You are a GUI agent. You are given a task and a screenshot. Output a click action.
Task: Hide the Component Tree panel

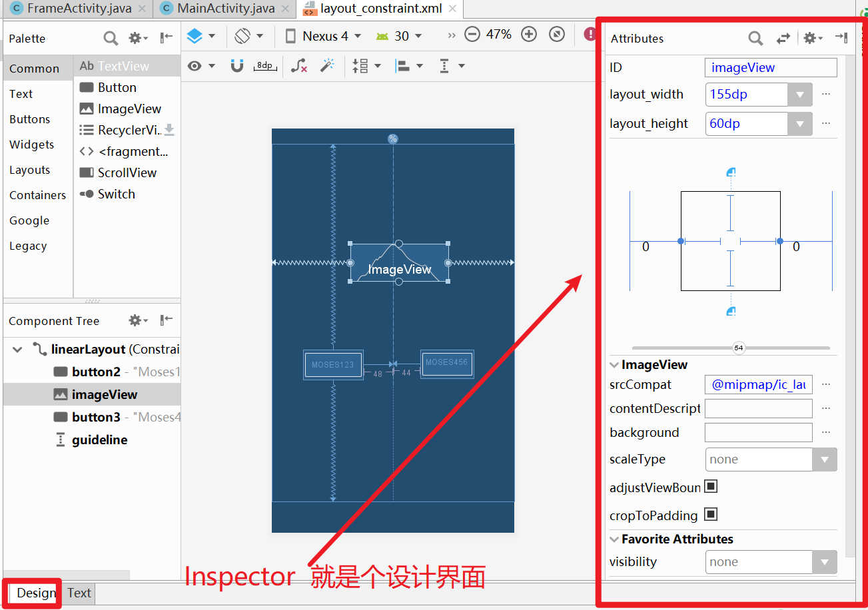167,320
